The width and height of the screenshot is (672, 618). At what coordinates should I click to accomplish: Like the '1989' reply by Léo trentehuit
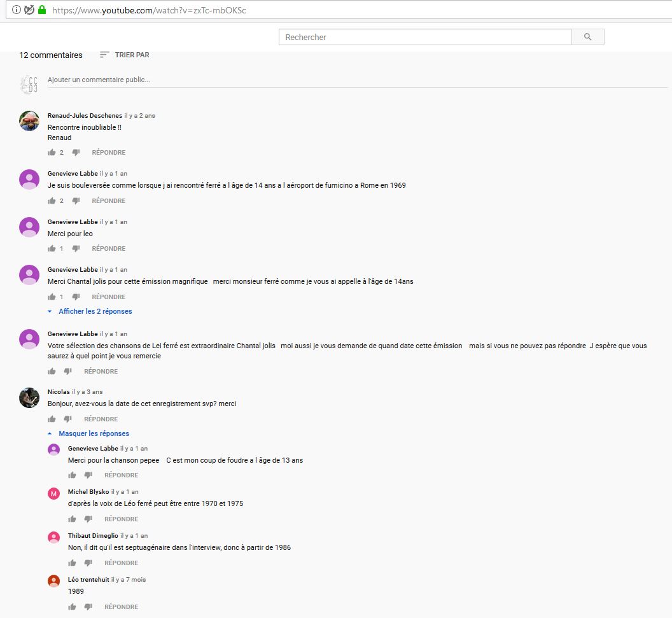coord(73,607)
